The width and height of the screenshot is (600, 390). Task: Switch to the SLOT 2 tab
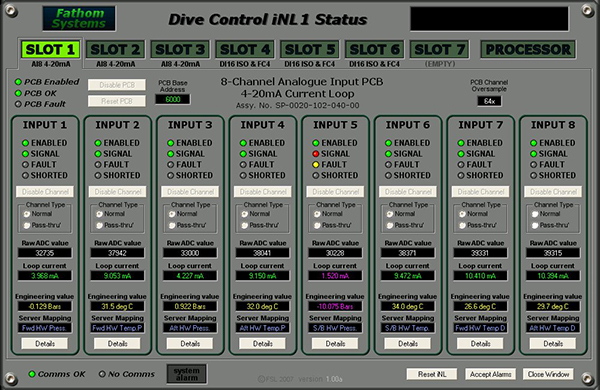point(115,49)
